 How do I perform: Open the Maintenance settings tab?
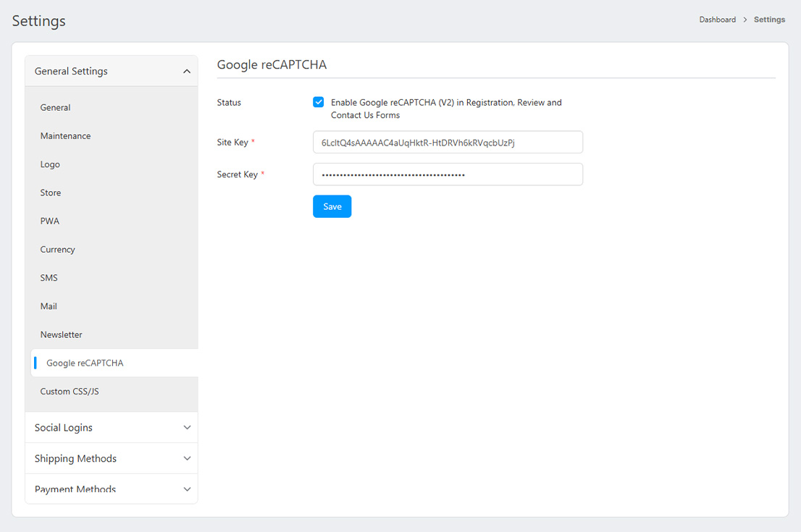66,136
